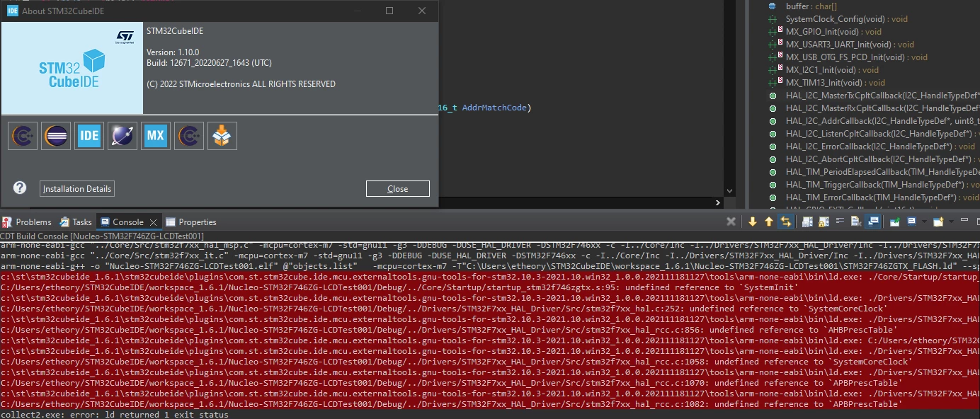Jump to previous error with up arrow

(x=769, y=222)
